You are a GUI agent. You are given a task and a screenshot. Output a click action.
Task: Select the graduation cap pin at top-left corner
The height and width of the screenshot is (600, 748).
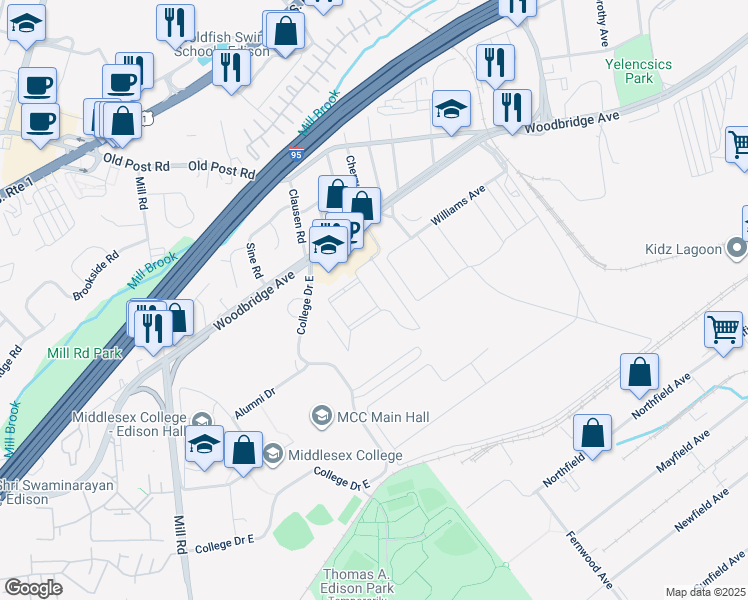(27, 26)
